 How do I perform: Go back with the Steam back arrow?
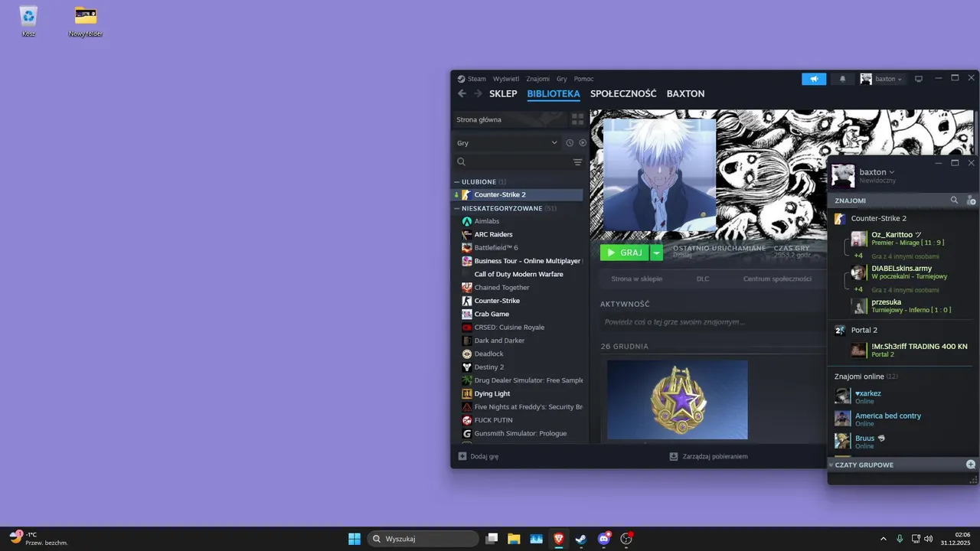462,93
